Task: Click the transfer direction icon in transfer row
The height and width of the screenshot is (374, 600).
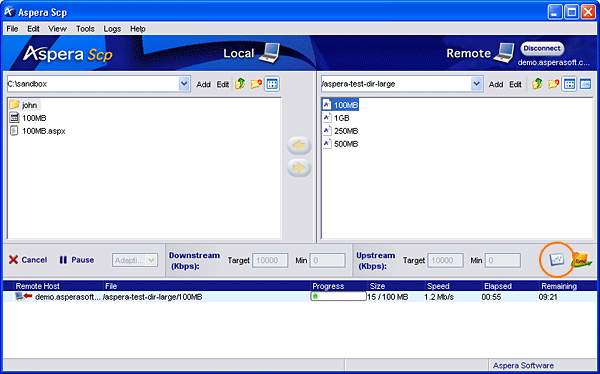Action: (24, 296)
